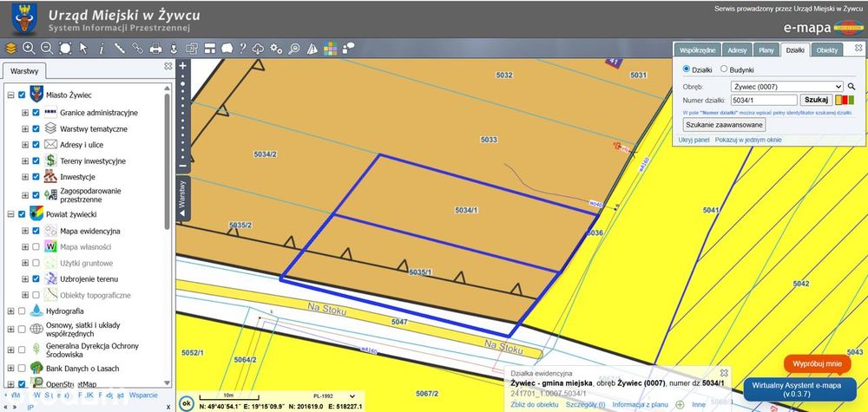Enable the Mapa własności layer checkbox
868x412 pixels.
(36, 246)
